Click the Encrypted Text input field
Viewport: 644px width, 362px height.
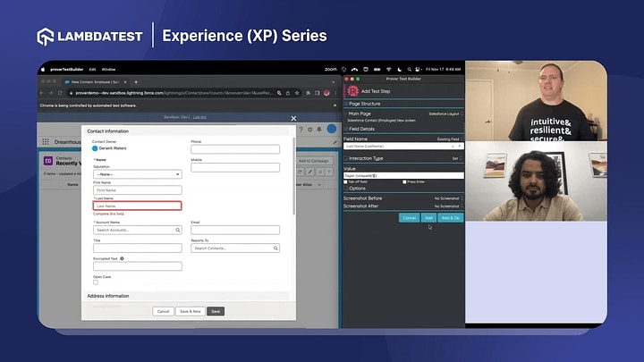pyautogui.click(x=138, y=266)
